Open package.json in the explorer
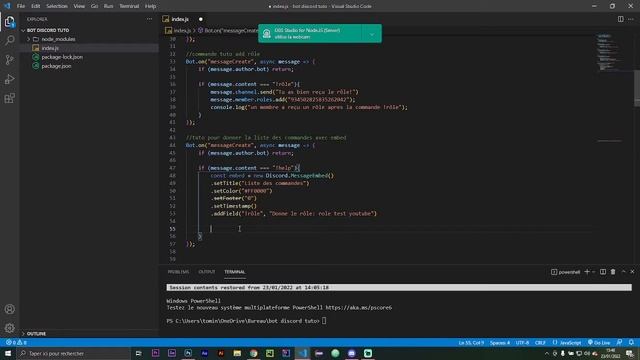 [56, 66]
